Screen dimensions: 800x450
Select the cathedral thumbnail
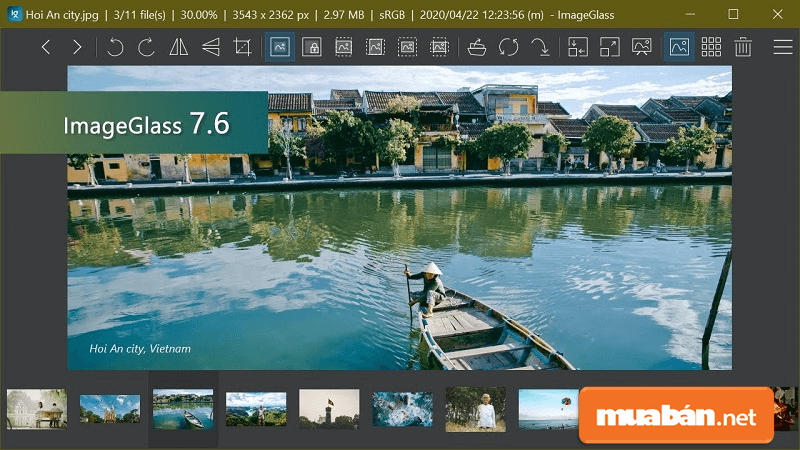click(110, 409)
